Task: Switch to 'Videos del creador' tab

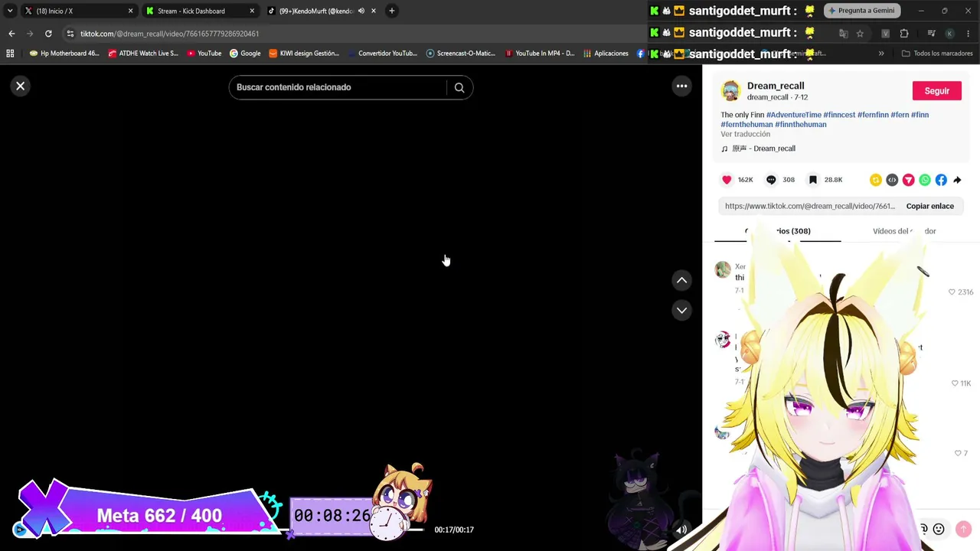Action: coord(904,231)
